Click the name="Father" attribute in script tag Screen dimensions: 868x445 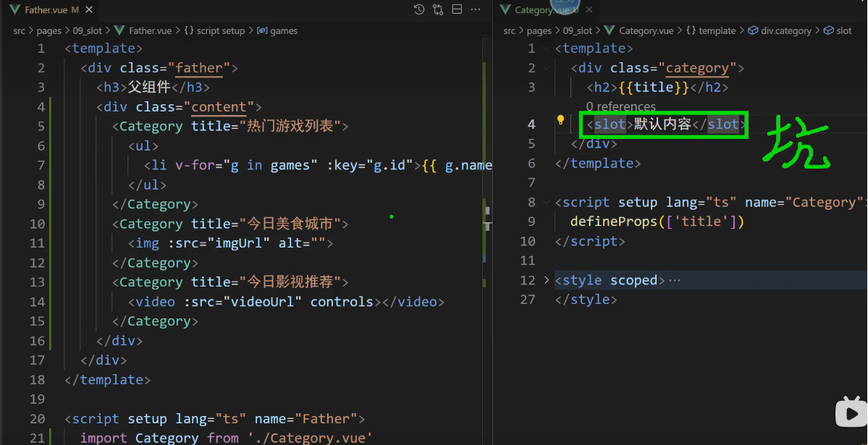coord(306,418)
